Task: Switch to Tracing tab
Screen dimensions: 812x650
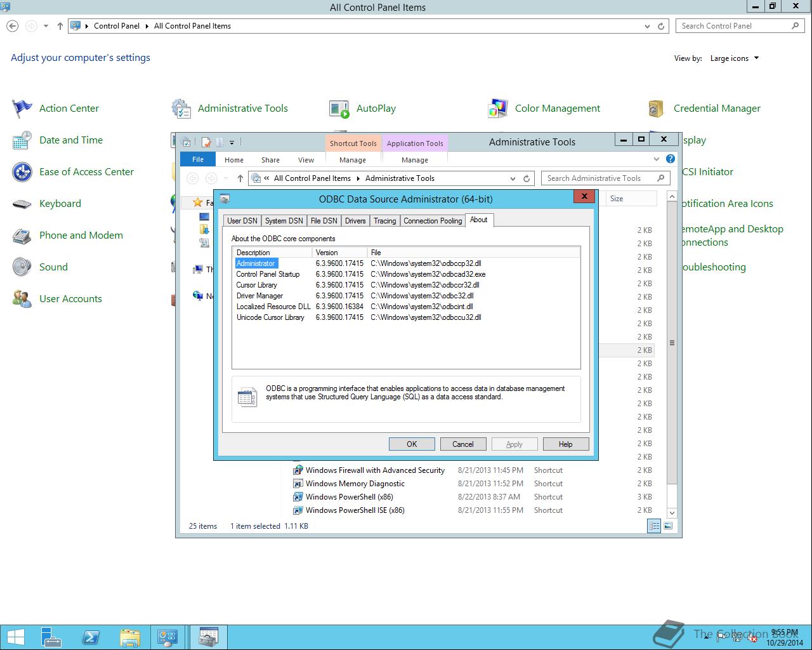Action: [384, 221]
